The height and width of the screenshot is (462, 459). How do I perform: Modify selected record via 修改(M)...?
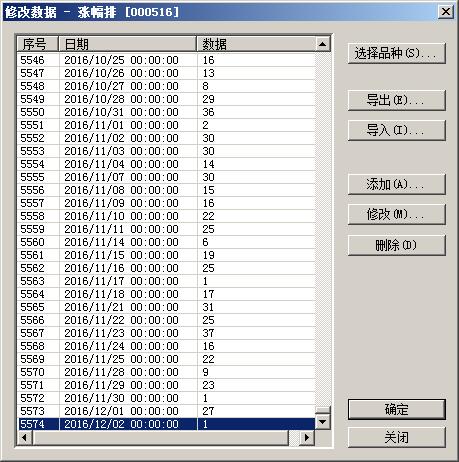(396, 214)
